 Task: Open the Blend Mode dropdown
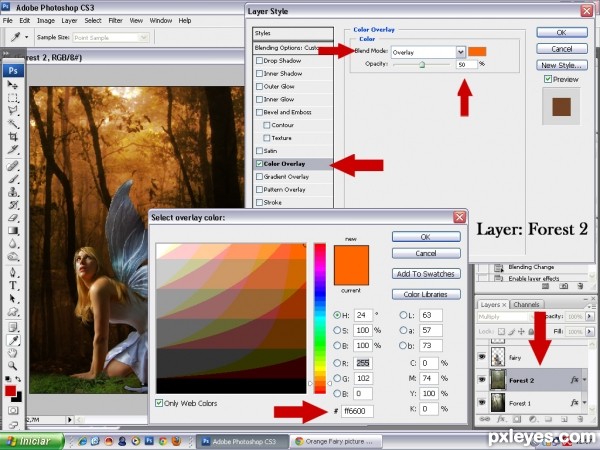point(460,52)
